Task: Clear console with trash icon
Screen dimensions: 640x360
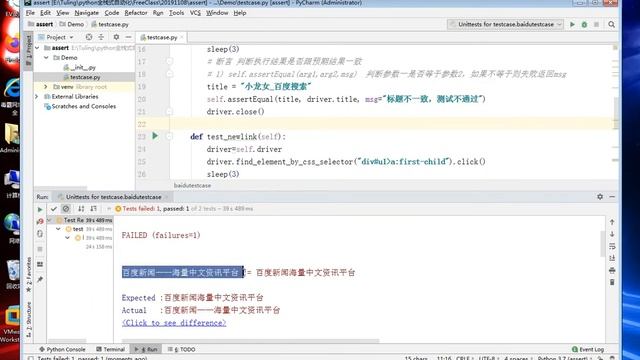Action: 612,282
